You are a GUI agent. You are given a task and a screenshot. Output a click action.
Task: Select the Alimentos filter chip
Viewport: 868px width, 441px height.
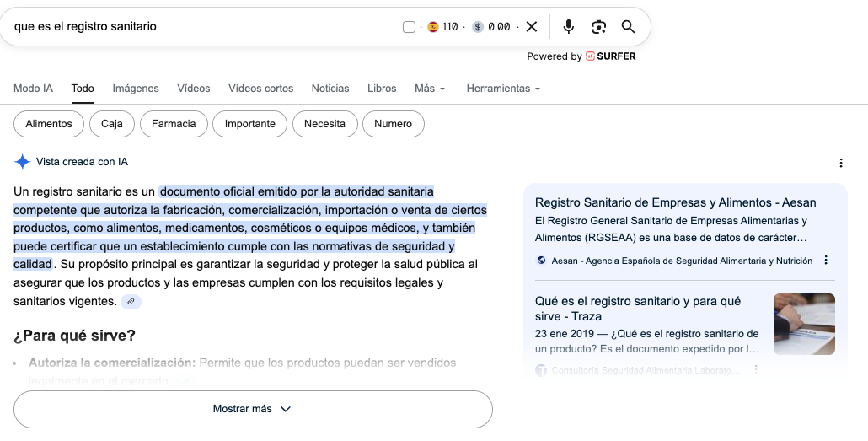(49, 124)
